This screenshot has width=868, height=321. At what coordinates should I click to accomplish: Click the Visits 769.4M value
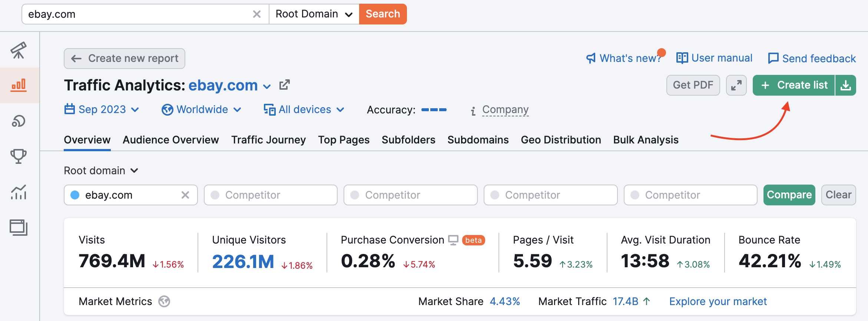pos(112,261)
